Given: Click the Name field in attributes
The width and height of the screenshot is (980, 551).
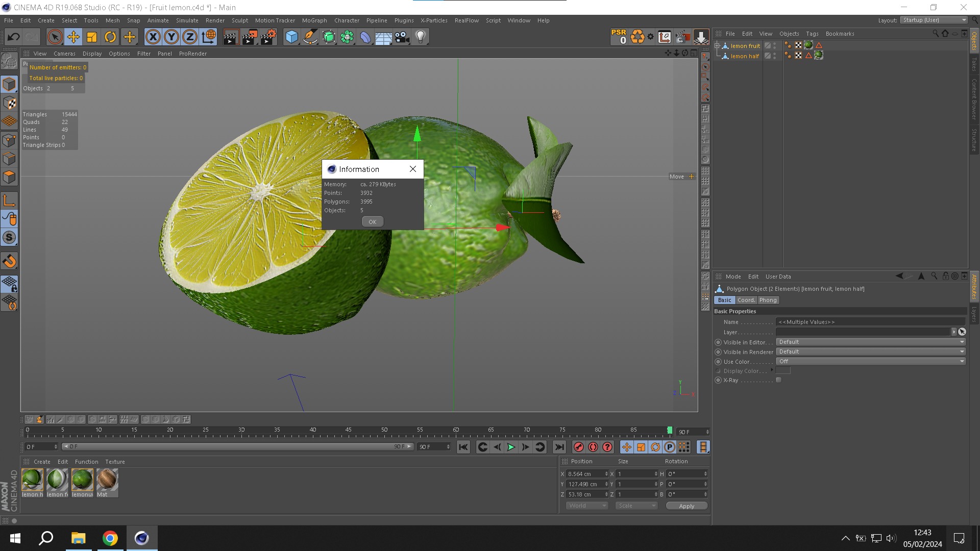Looking at the screenshot, I should (871, 322).
